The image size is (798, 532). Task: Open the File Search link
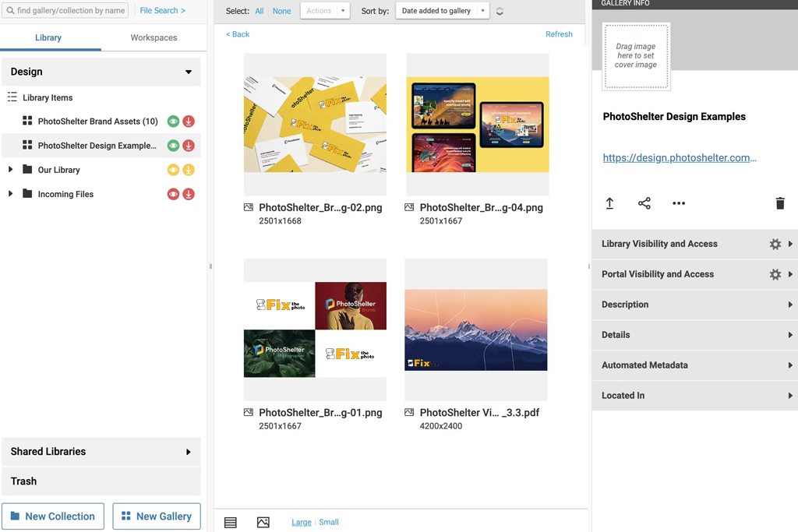tap(163, 10)
